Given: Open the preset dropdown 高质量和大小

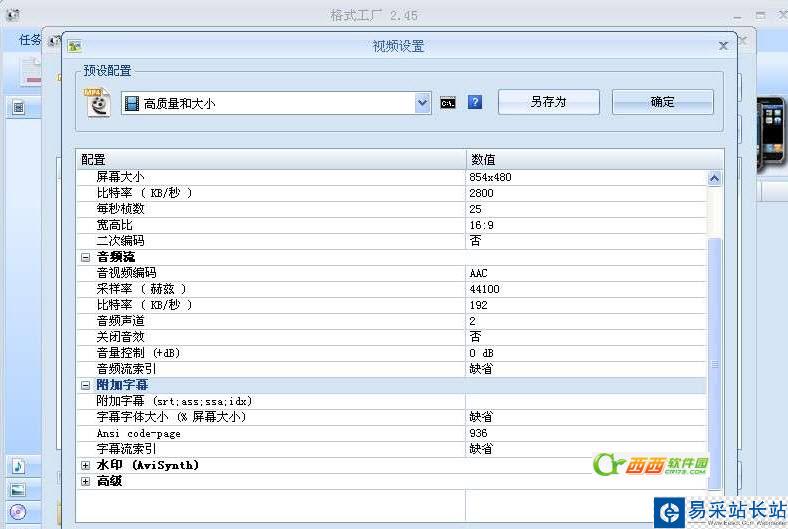Looking at the screenshot, I should click(276, 103).
